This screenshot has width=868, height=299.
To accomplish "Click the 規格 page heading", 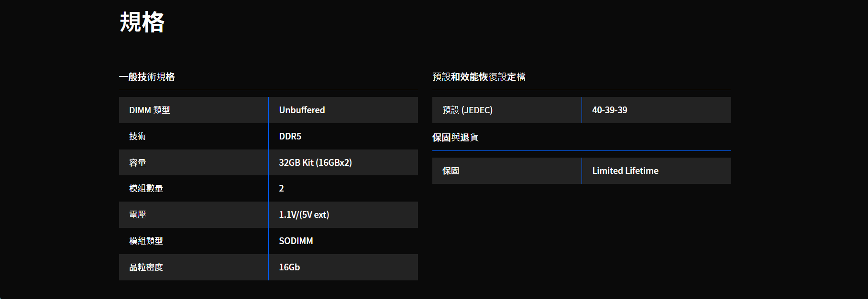I will [142, 22].
